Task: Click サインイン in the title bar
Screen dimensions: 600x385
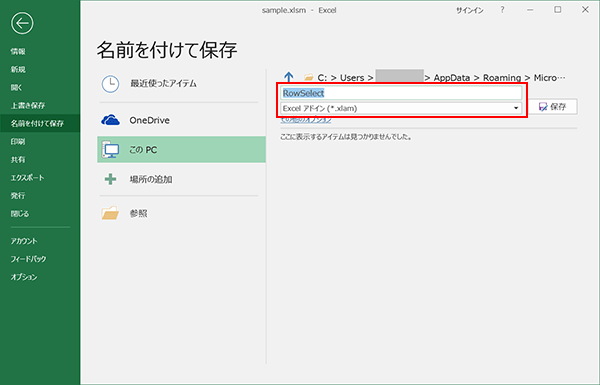Action: [470, 10]
